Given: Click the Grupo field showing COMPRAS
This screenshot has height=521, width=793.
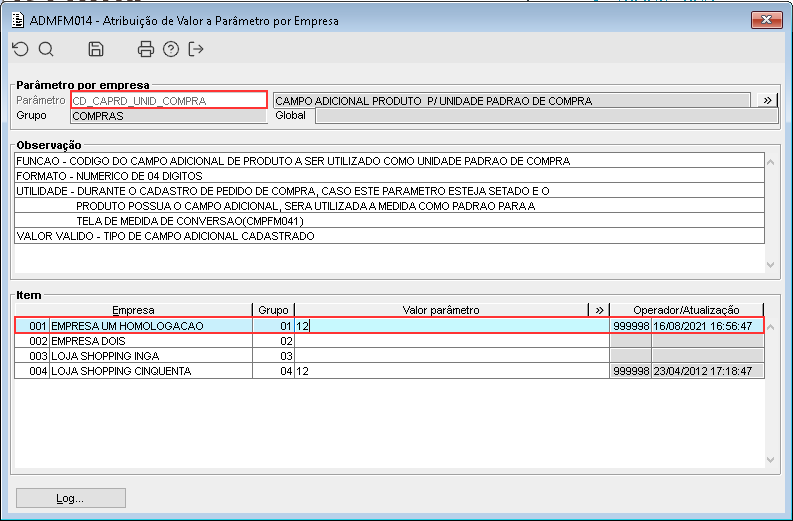Looking at the screenshot, I should [x=168, y=116].
